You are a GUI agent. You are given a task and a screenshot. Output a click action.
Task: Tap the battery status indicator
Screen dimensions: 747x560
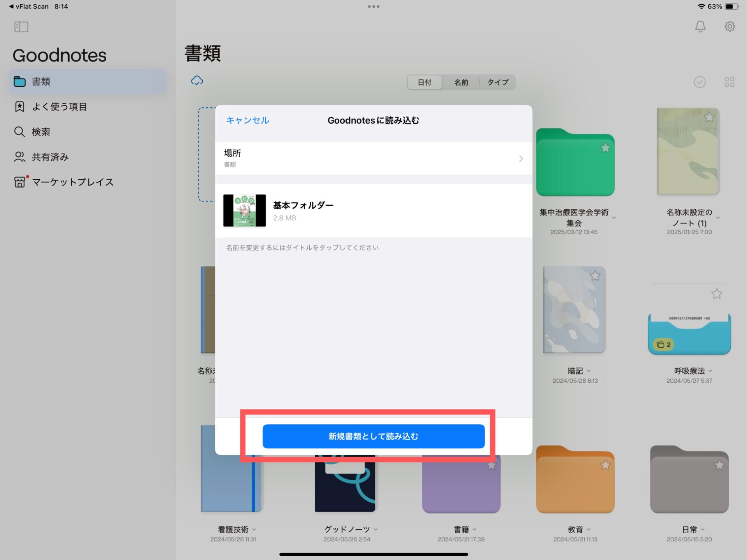pos(731,6)
